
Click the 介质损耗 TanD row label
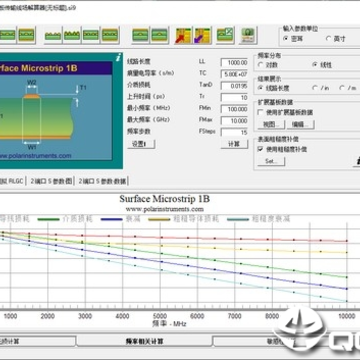click(x=139, y=85)
